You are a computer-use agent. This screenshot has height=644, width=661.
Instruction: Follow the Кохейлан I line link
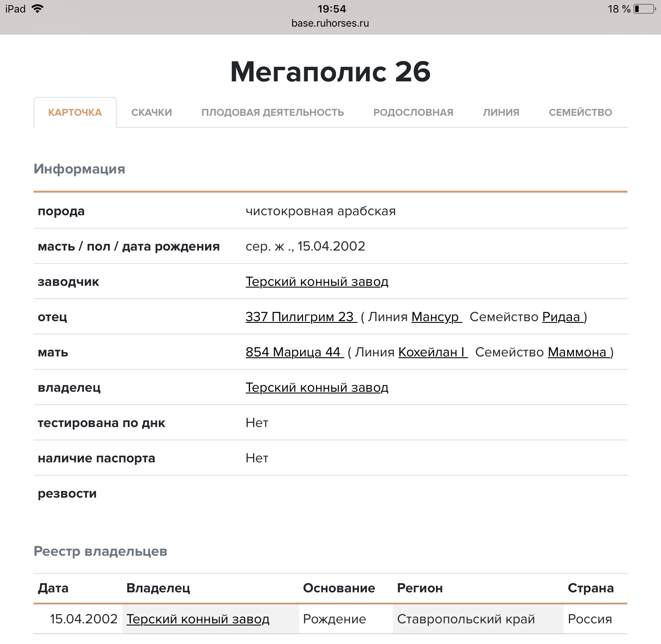[x=432, y=352]
